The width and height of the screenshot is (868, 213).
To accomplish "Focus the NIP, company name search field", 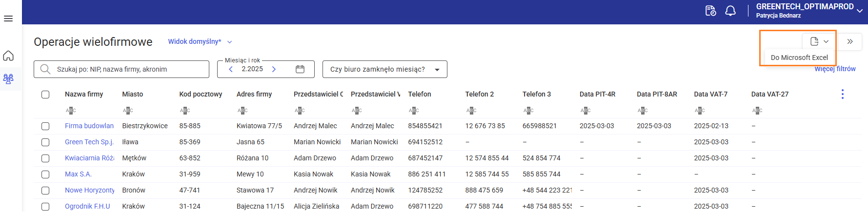I will click(x=121, y=69).
